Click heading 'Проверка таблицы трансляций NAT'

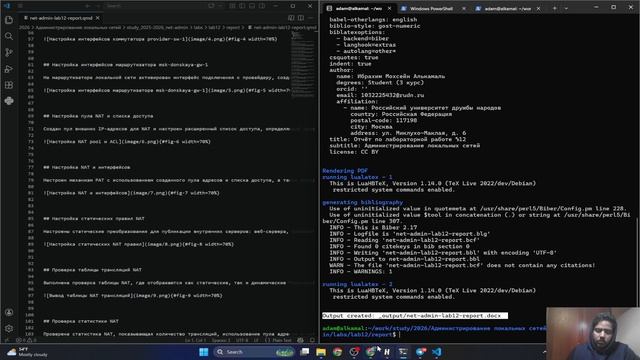click(93, 270)
